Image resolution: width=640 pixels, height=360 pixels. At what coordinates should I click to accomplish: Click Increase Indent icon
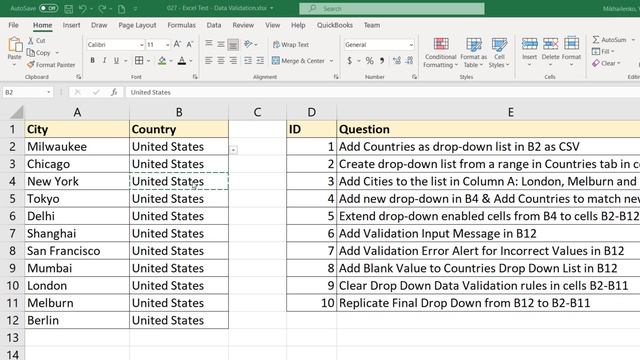(x=260, y=60)
